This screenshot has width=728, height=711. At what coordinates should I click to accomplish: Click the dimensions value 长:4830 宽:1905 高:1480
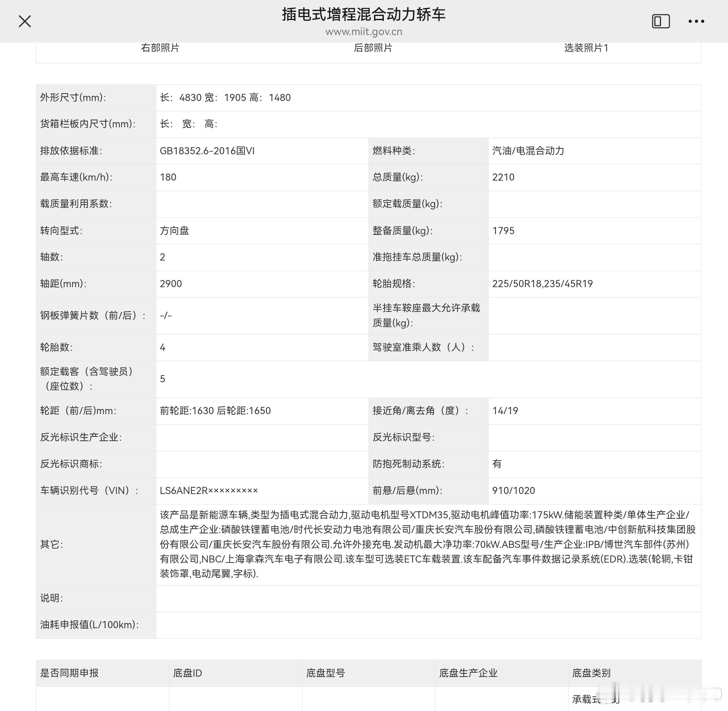tap(225, 97)
